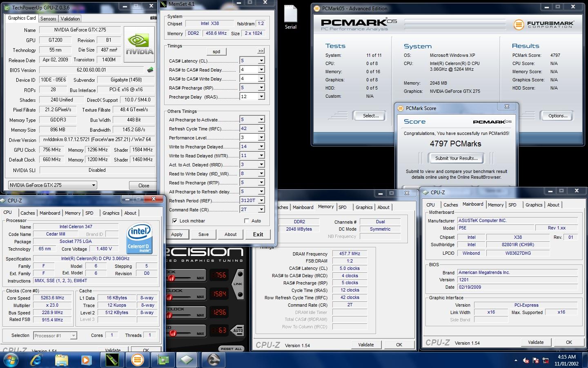Switch to PCMark05 via orange taskbar icon
Viewport: 588px width, 368px height.
[x=137, y=360]
